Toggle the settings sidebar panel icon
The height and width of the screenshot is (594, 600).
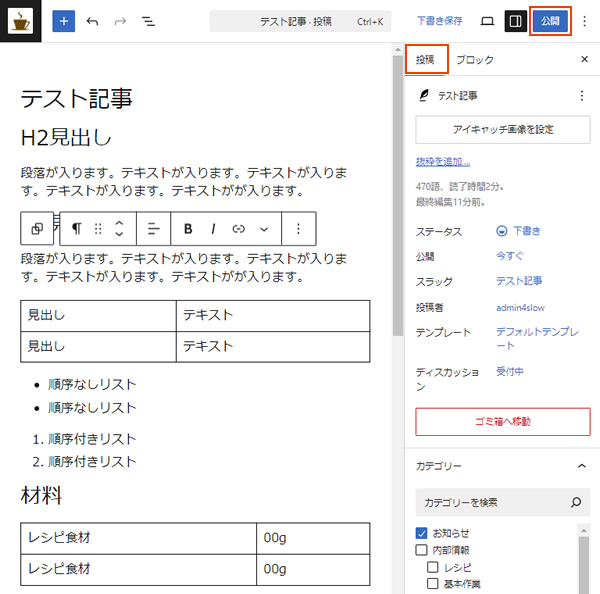(515, 21)
